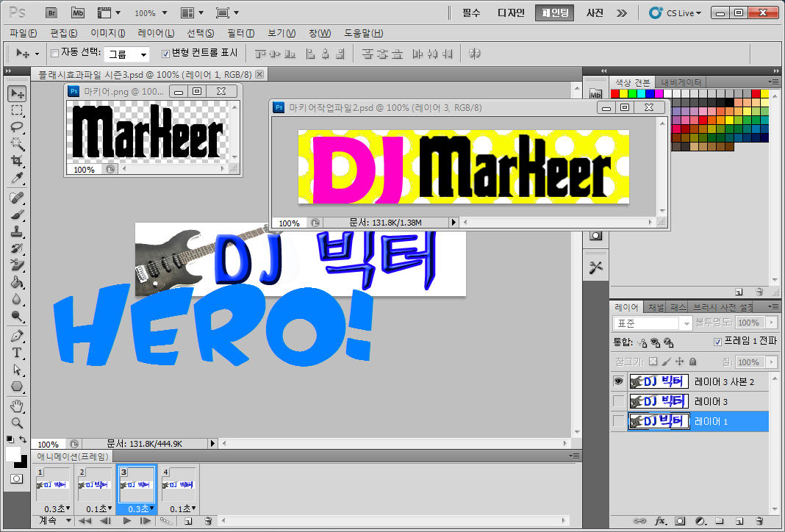Open the auto select group dropdown
This screenshot has width=785, height=532.
tap(127, 54)
